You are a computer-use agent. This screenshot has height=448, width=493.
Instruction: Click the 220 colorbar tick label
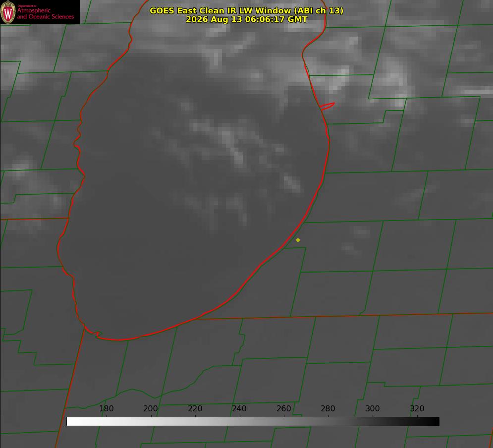point(195,408)
